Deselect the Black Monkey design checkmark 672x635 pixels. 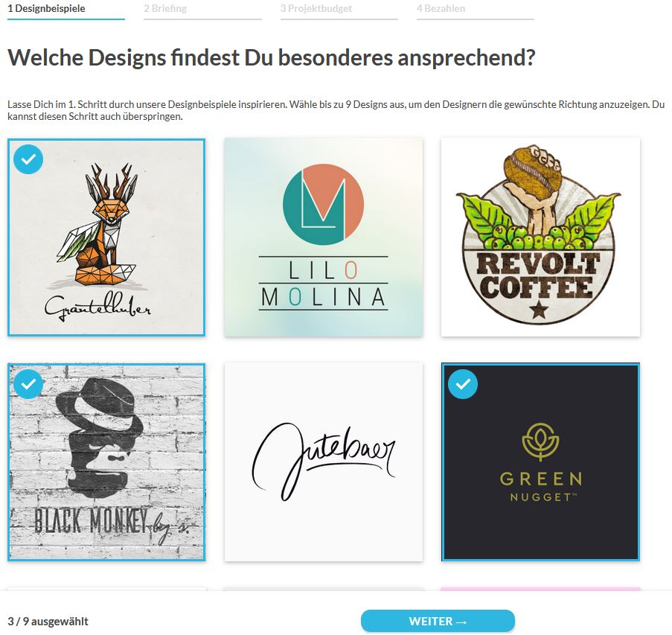28,383
